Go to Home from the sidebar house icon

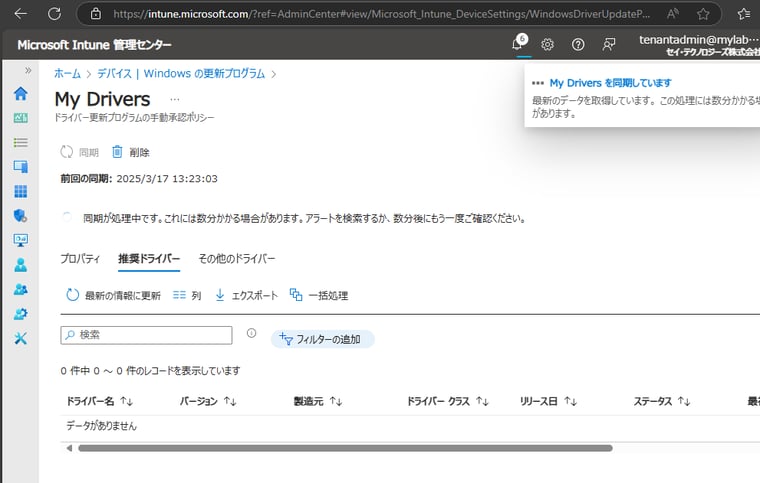pyautogui.click(x=20, y=93)
